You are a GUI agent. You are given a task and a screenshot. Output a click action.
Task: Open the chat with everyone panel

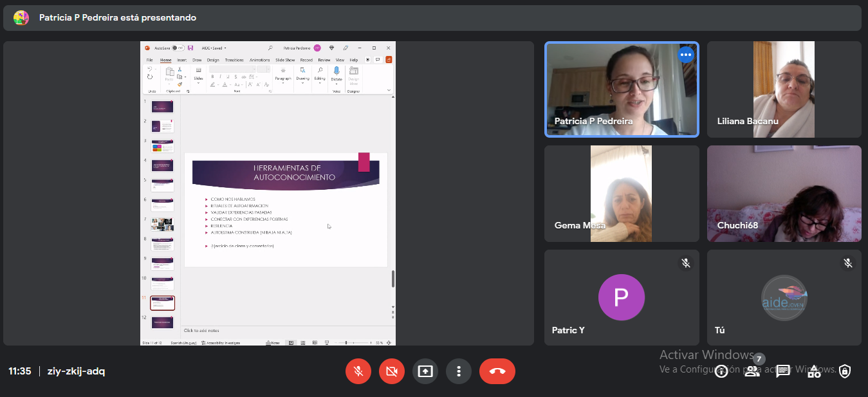(782, 371)
